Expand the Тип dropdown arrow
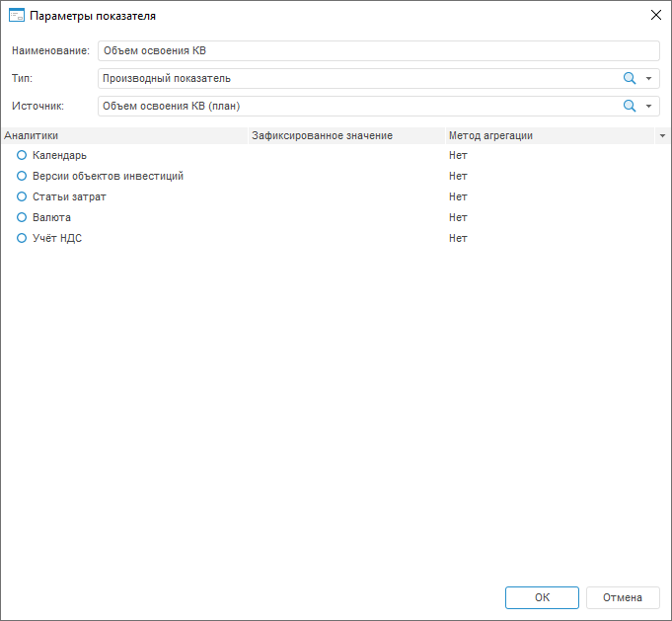 point(648,78)
